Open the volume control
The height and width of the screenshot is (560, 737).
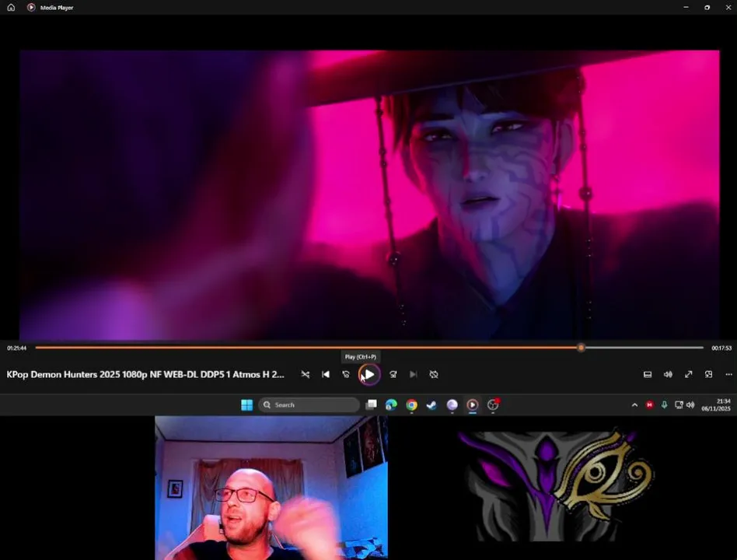(668, 375)
